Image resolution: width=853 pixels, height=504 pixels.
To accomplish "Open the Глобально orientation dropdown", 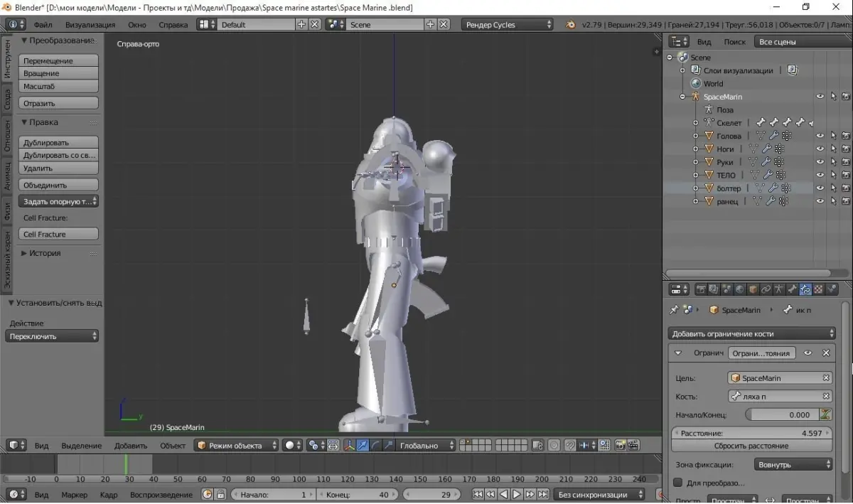I will point(426,445).
